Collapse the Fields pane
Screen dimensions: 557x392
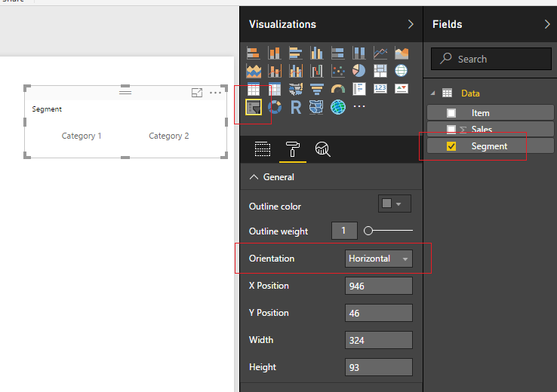coord(547,24)
